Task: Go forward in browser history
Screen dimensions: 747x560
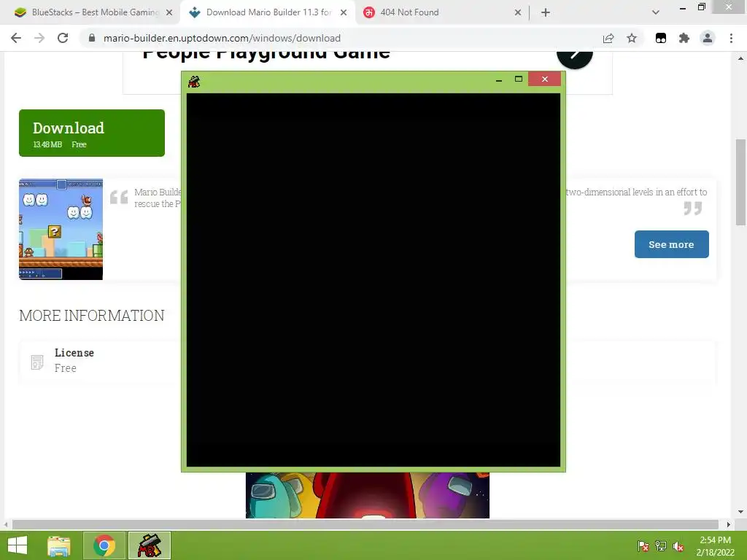Action: (39, 38)
